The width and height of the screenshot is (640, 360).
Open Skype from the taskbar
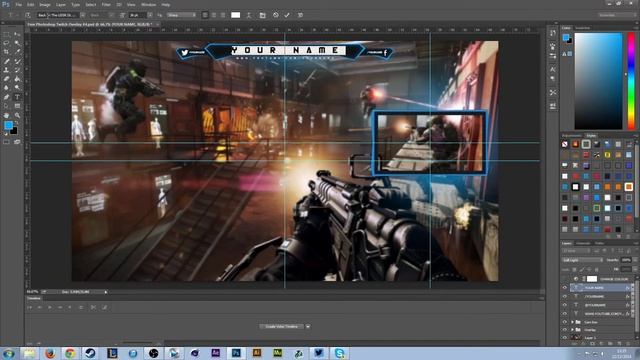point(339,353)
